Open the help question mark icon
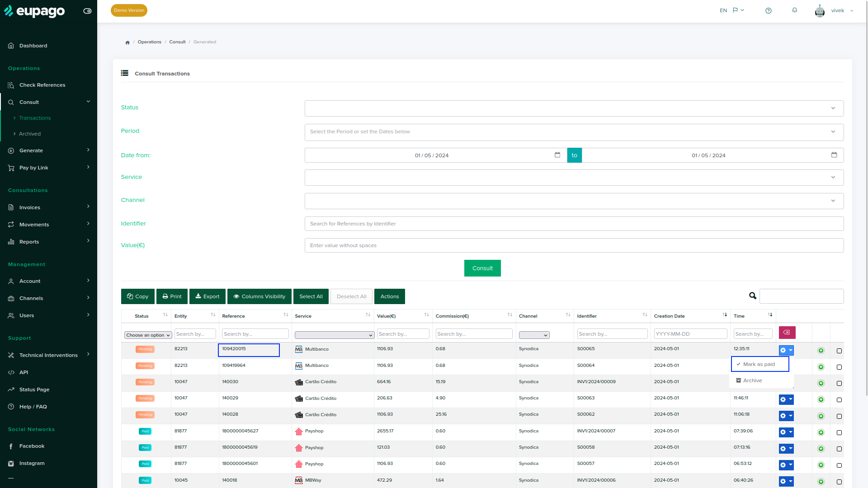The image size is (868, 488). pos(769,10)
